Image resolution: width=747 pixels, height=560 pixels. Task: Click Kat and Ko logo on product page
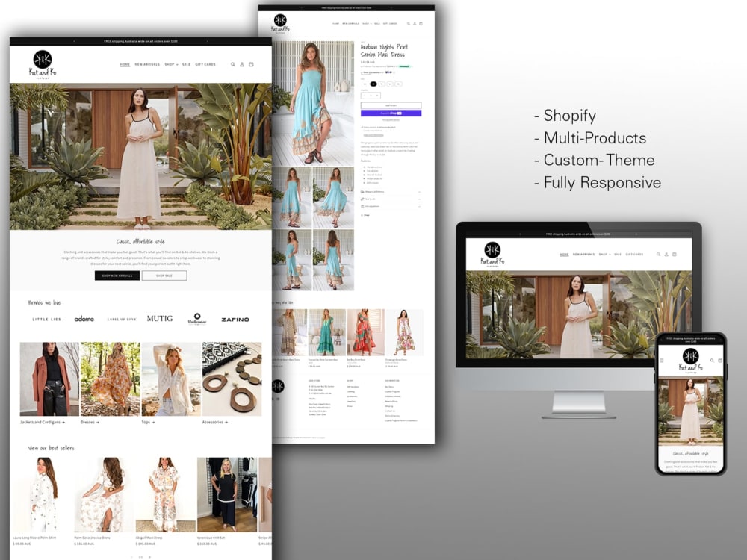tap(280, 23)
